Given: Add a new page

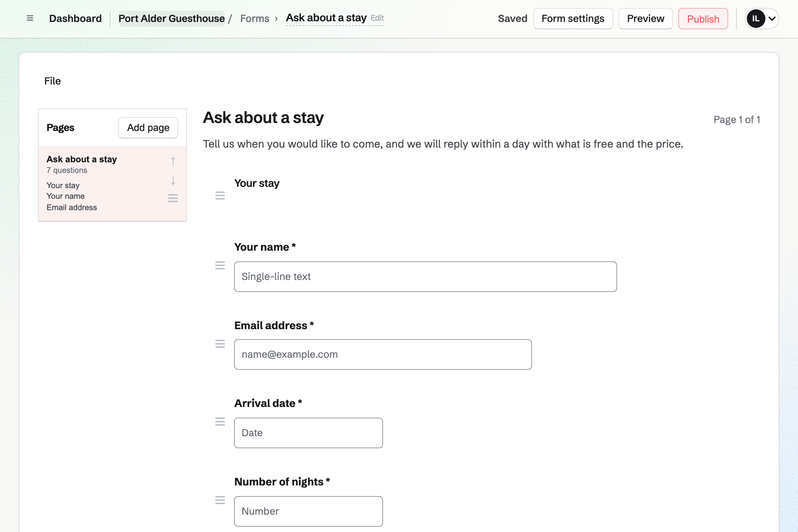Looking at the screenshot, I should (148, 128).
